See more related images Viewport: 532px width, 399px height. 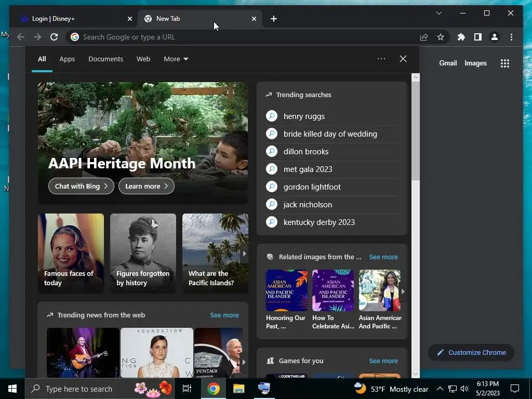383,257
